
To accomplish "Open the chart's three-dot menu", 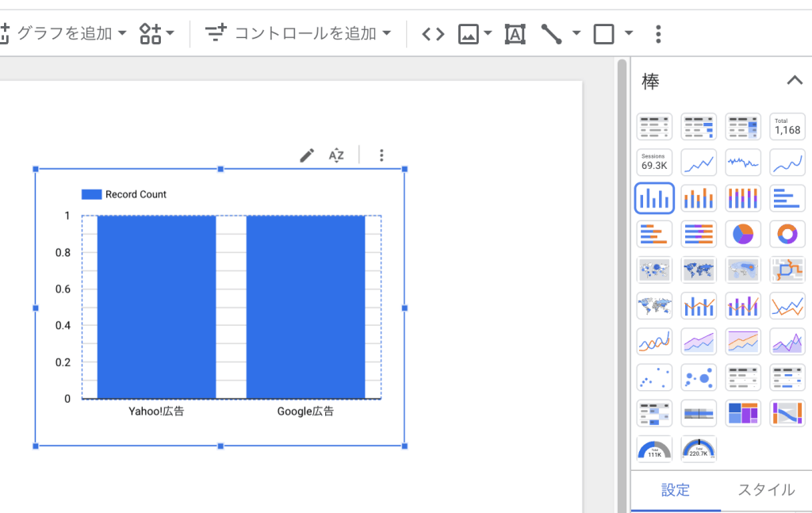I will [x=381, y=155].
